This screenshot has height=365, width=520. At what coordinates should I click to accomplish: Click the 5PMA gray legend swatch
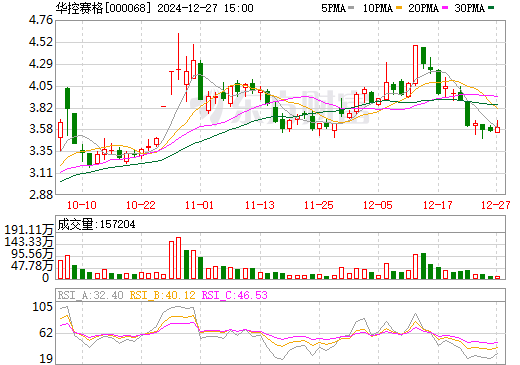tap(351, 8)
